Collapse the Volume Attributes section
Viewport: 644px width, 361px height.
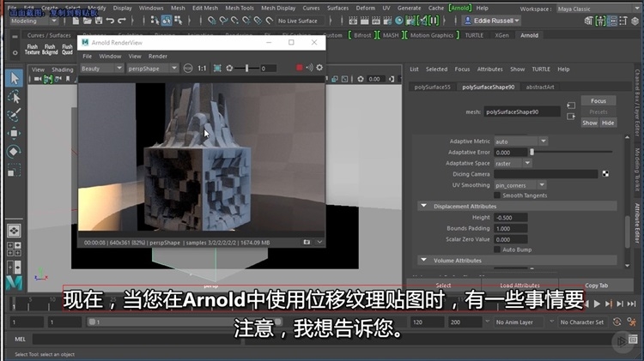(x=423, y=260)
